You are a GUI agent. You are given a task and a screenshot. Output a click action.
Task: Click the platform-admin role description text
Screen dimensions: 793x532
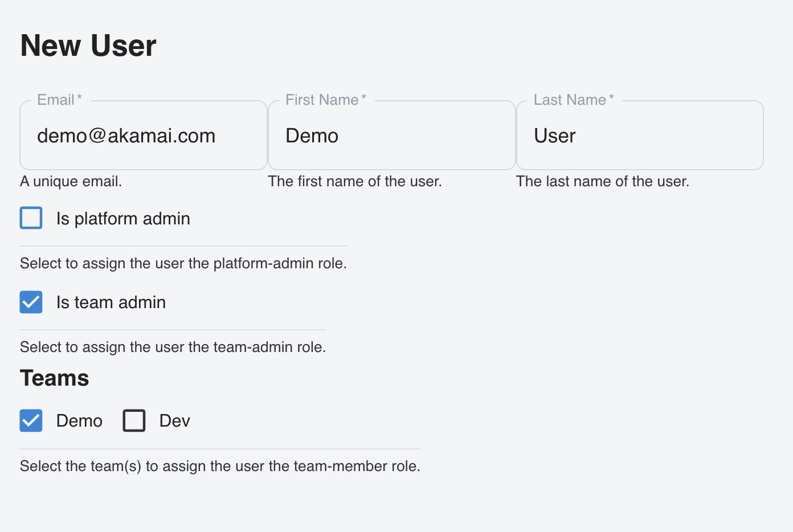click(183, 264)
